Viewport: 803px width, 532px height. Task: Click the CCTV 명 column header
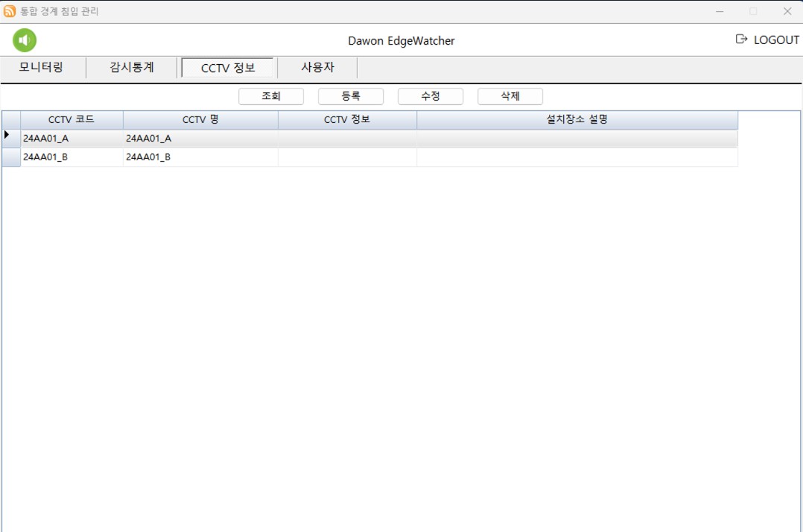pos(200,119)
